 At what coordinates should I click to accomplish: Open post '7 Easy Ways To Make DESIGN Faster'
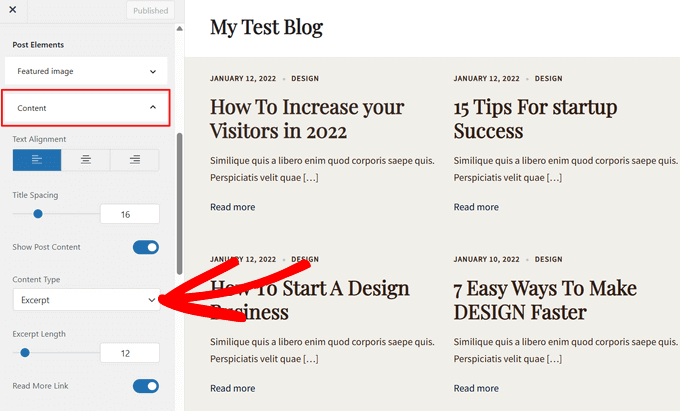(545, 300)
